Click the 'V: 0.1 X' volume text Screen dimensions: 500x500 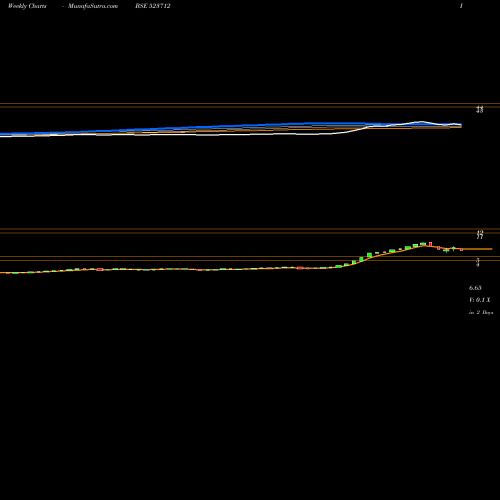coord(480,300)
